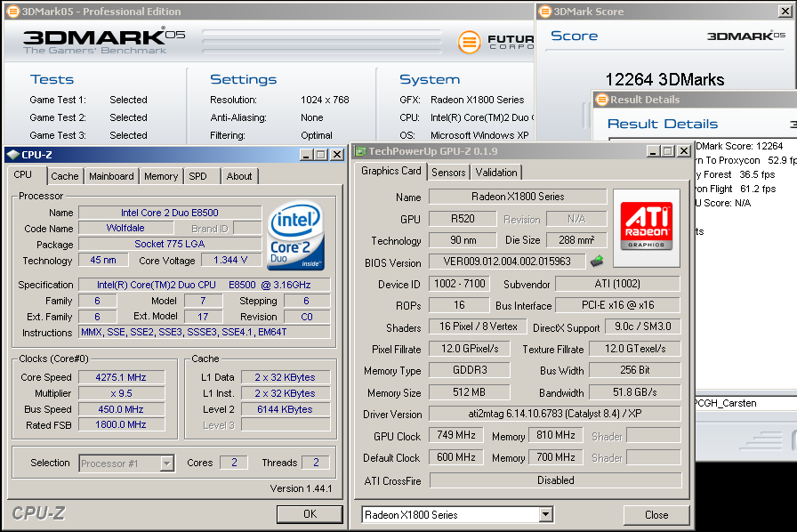797x532 pixels.
Task: Click the Core Voltage value 1.344 V
Action: pos(230,260)
